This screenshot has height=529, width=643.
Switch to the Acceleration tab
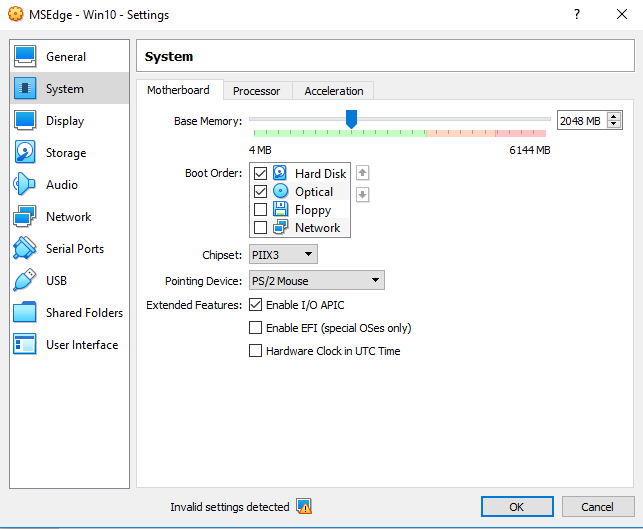[x=333, y=91]
